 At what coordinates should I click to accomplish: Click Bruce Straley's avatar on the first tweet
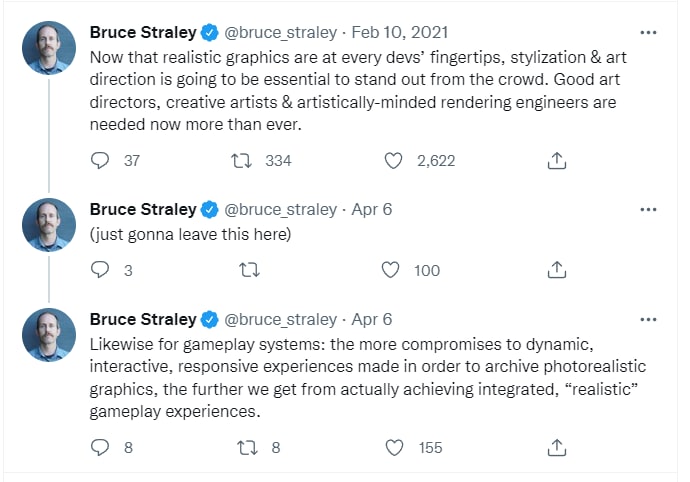[x=48, y=46]
